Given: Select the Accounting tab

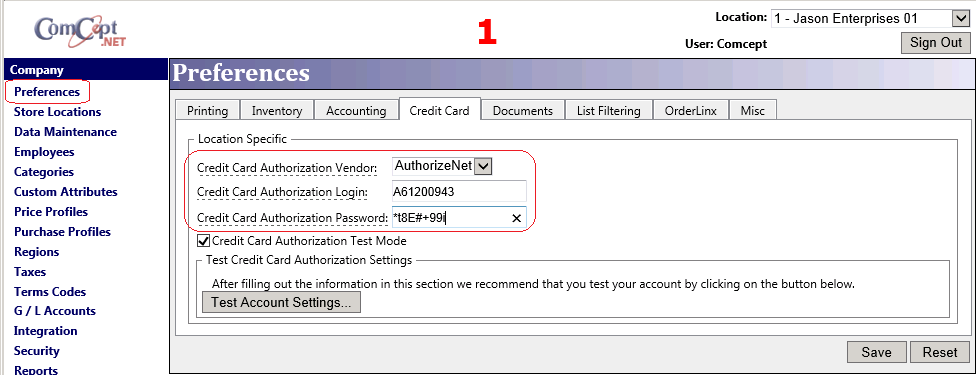Looking at the screenshot, I should [x=356, y=111].
